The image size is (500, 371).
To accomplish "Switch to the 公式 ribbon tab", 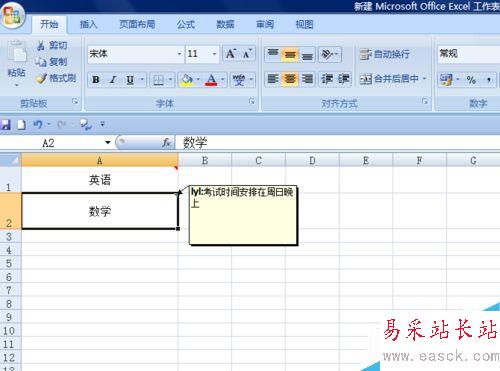I will click(186, 24).
